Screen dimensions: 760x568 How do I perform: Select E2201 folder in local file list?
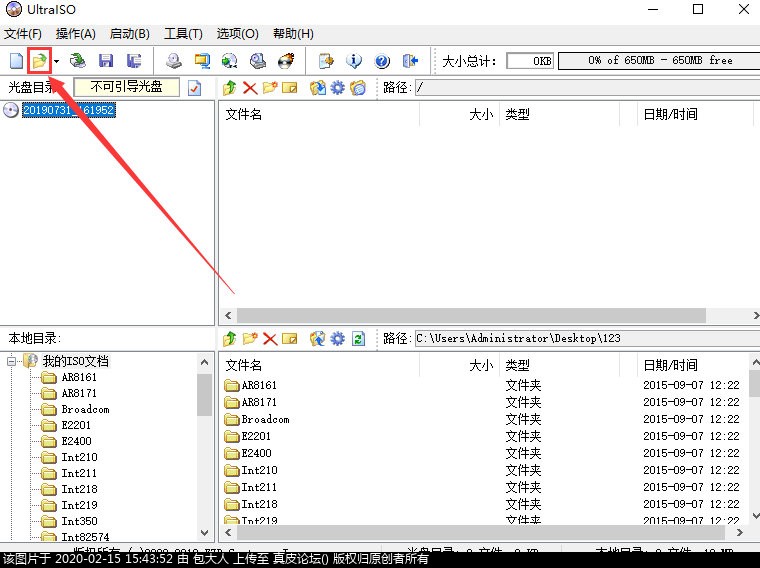coord(256,436)
